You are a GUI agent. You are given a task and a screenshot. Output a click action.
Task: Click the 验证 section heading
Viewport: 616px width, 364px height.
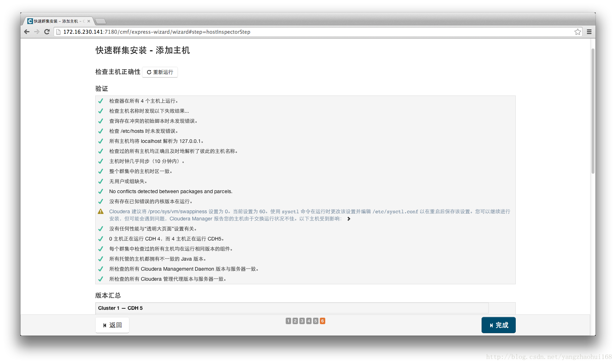[x=102, y=89]
